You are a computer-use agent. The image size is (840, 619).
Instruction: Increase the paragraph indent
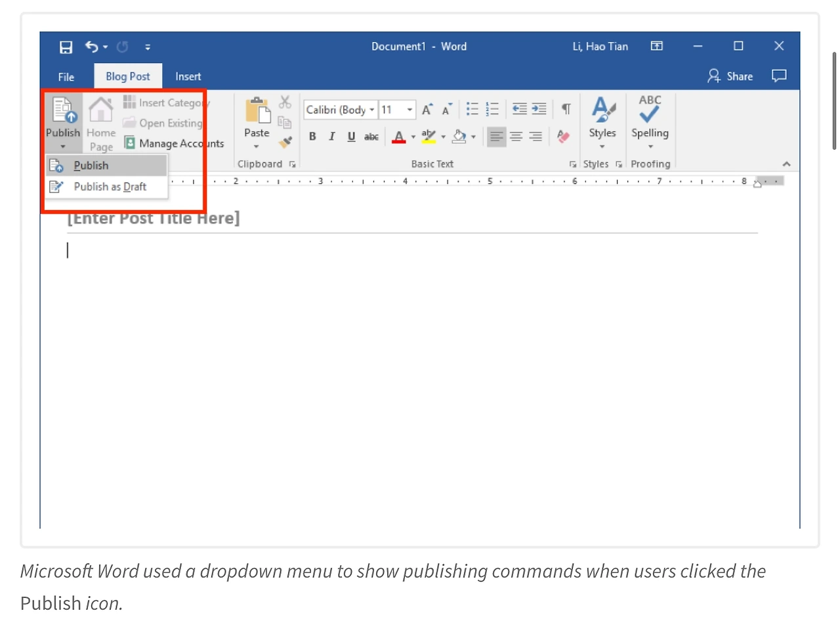tap(539, 109)
